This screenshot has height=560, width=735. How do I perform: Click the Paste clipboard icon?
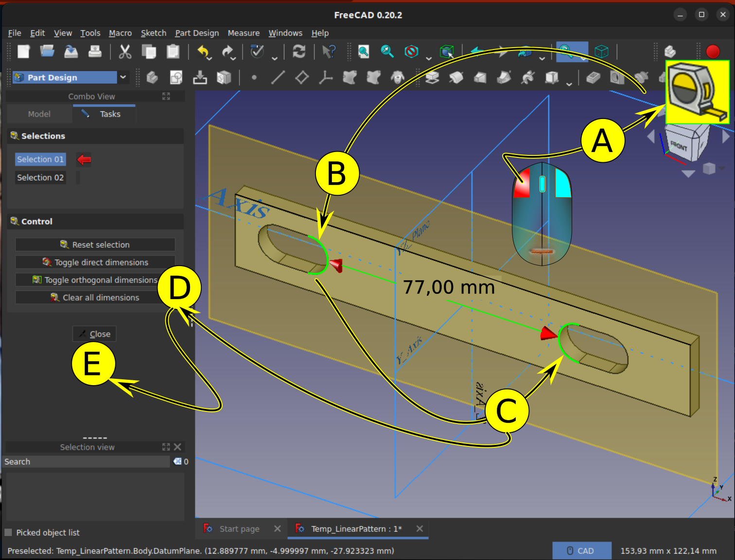173,51
